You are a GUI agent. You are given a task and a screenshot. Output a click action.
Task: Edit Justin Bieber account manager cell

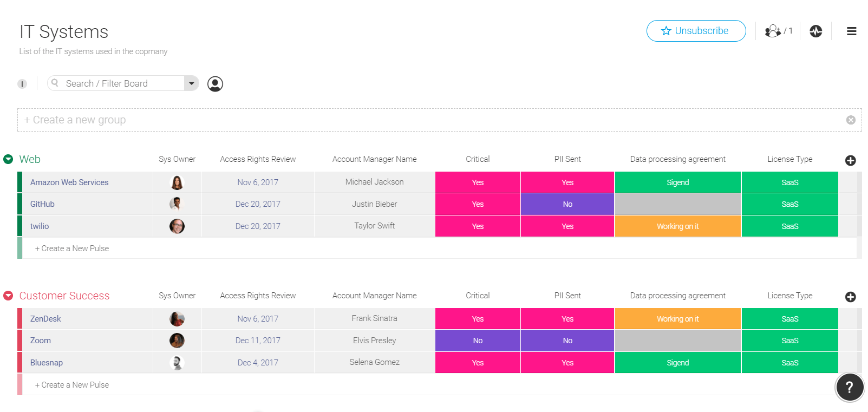pos(375,204)
